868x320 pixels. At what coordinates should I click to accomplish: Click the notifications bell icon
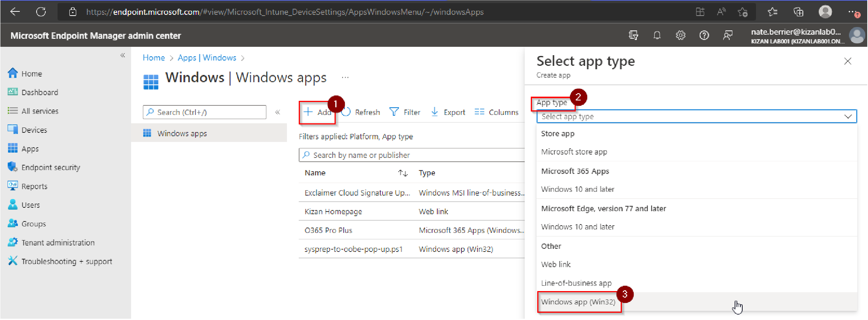[657, 36]
